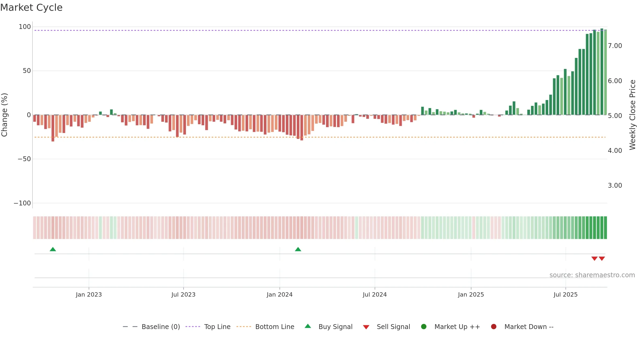Click the purple dotted top line on chart

(319, 30)
